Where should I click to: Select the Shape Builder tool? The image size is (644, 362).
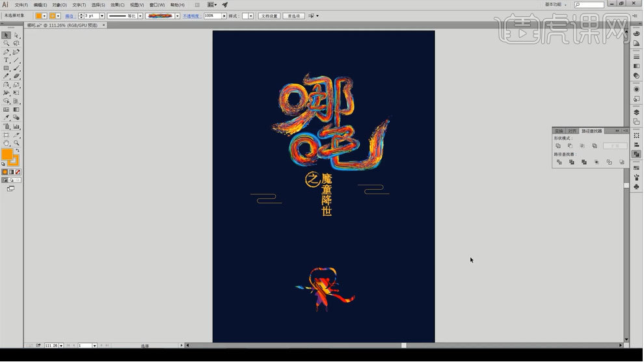click(x=6, y=101)
